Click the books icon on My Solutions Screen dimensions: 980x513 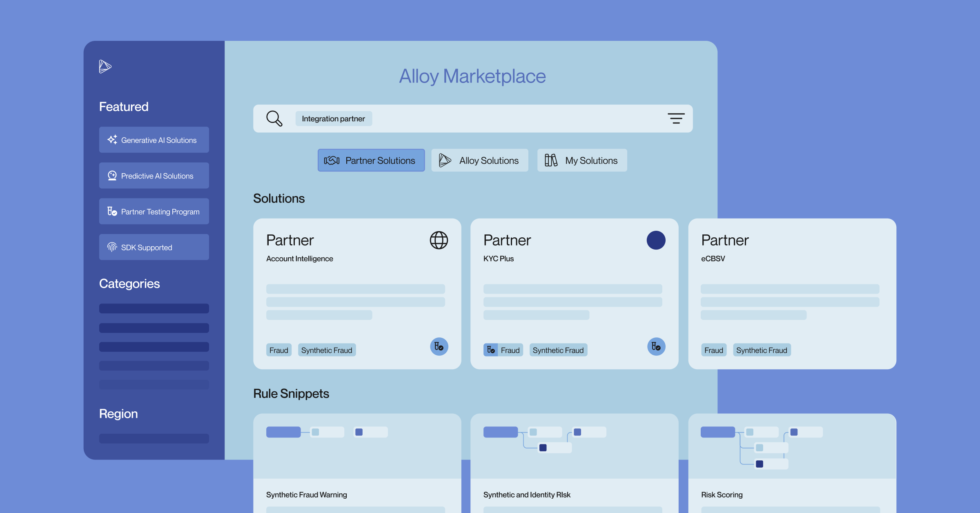[551, 161]
